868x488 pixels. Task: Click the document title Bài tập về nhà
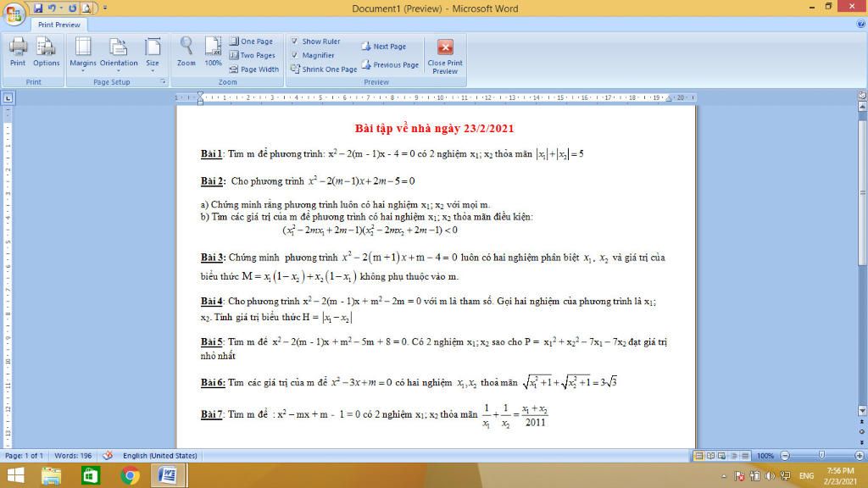[435, 129]
